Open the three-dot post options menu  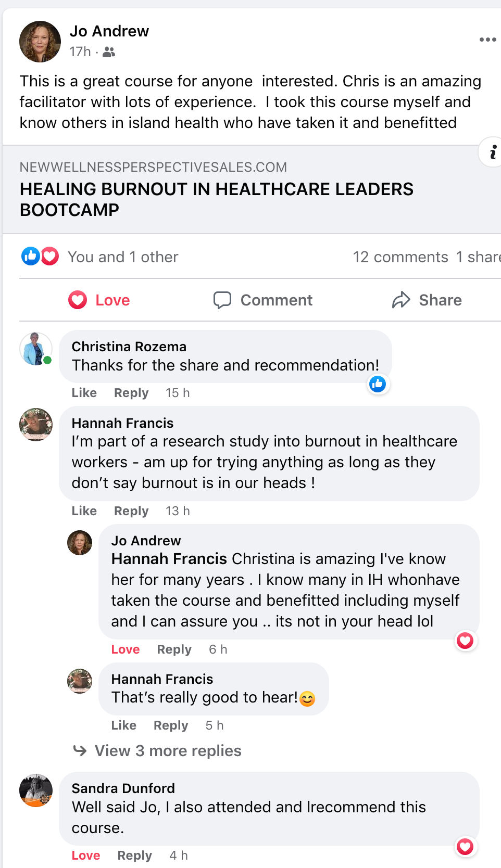(x=487, y=40)
